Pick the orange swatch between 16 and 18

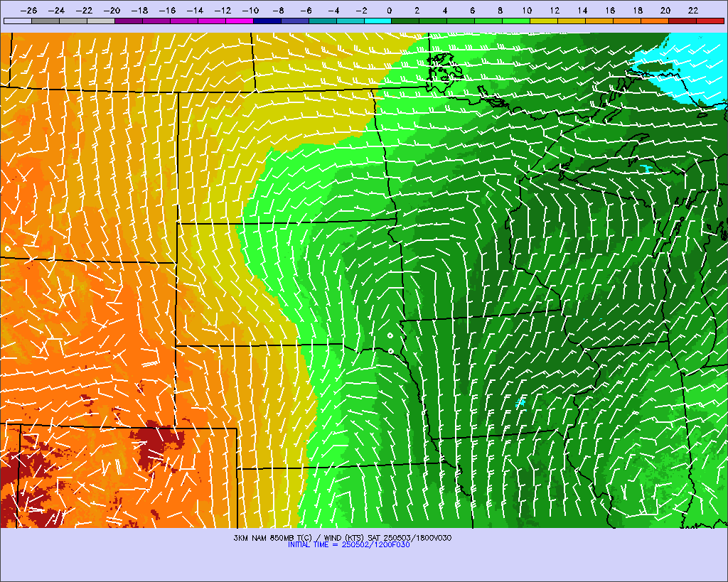(627, 21)
